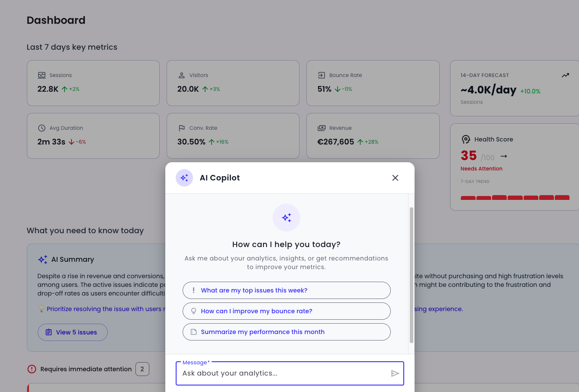Close the AI Copilot dialog

395,178
